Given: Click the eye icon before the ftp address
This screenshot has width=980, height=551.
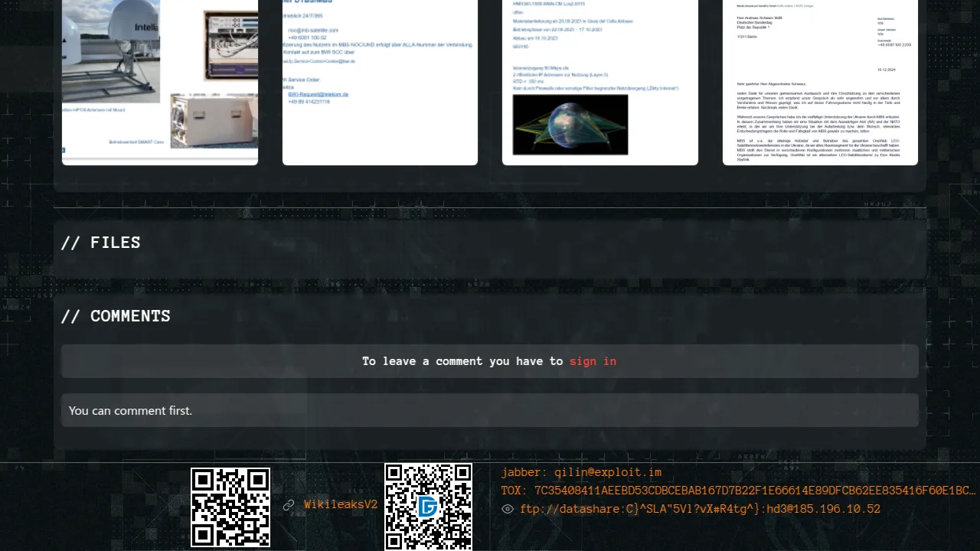Looking at the screenshot, I should [x=508, y=509].
